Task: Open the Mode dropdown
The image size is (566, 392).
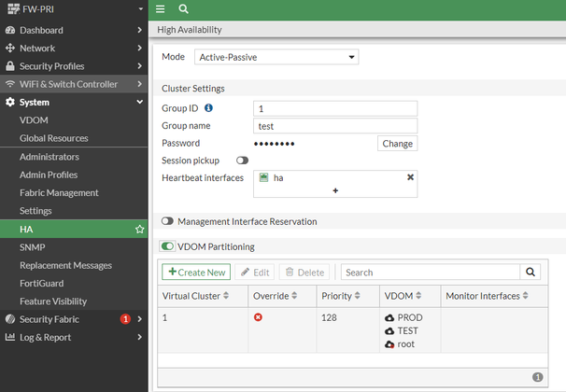Action: 276,57
